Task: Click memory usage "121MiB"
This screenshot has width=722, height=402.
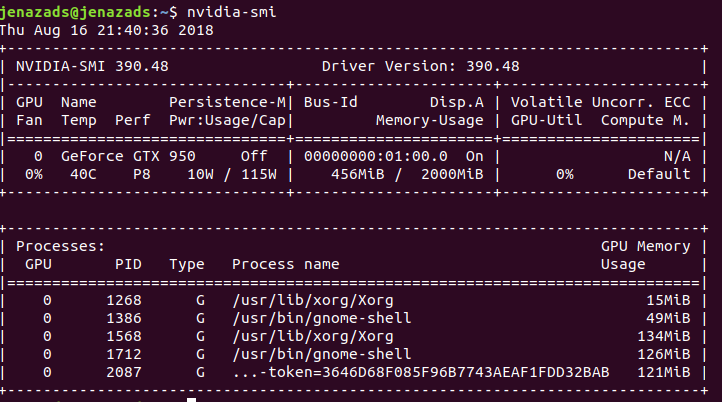Action: [x=664, y=372]
